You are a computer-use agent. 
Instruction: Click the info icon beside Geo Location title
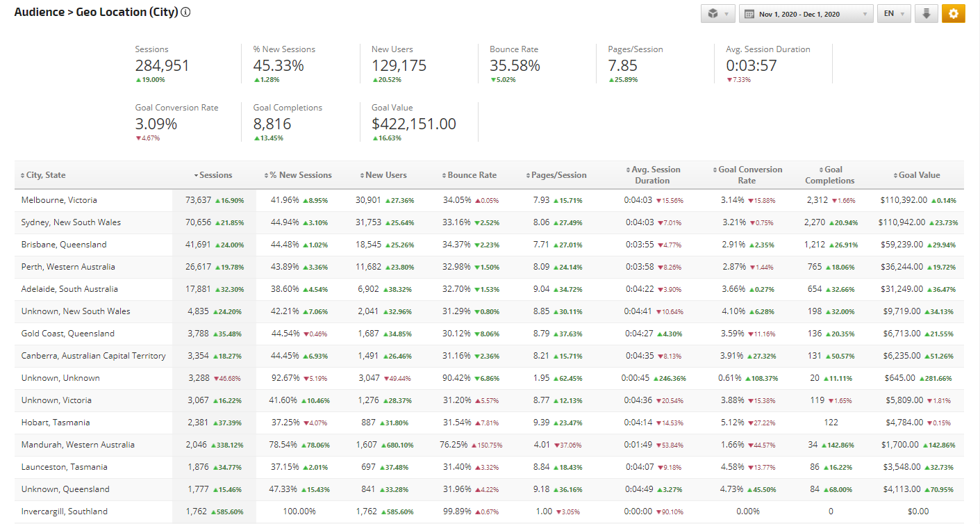[186, 13]
